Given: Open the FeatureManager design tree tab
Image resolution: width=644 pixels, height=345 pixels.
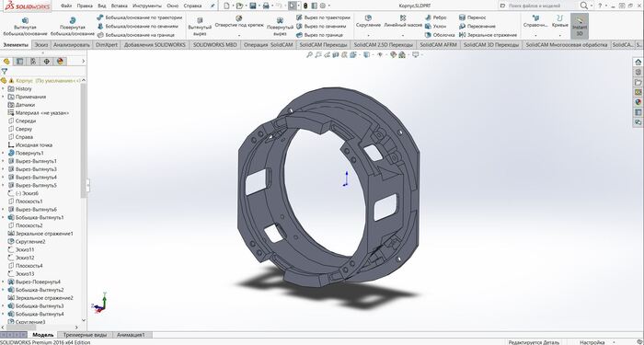Looking at the screenshot, I should (6, 62).
